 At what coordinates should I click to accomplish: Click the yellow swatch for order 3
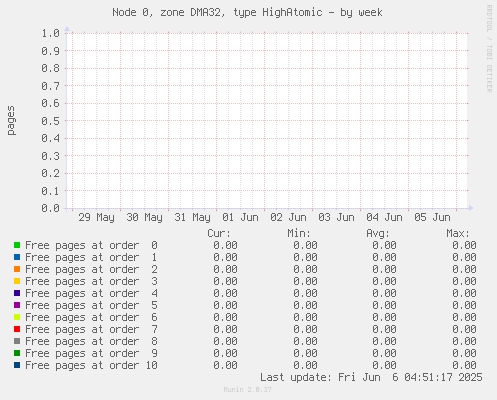[17, 281]
